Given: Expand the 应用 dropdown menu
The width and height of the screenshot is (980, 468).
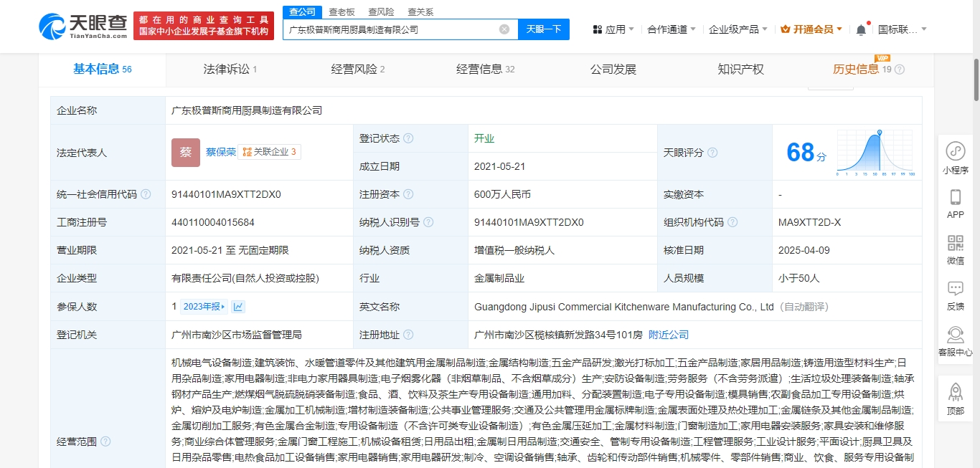Looking at the screenshot, I should pos(631,29).
